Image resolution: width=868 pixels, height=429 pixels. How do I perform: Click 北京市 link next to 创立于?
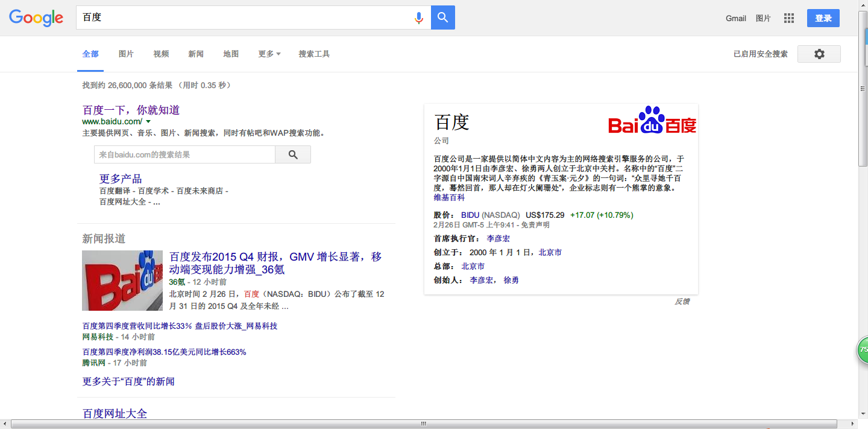(550, 252)
